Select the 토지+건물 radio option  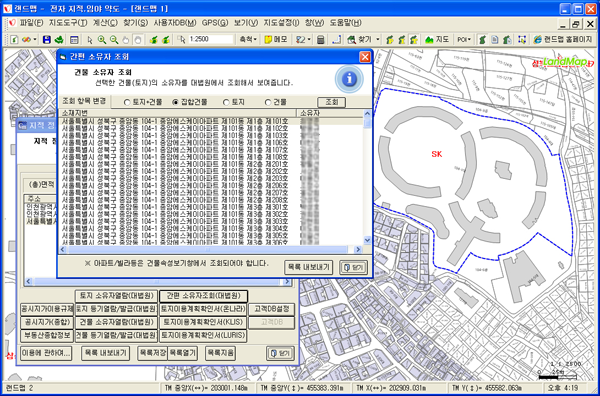coord(143,102)
